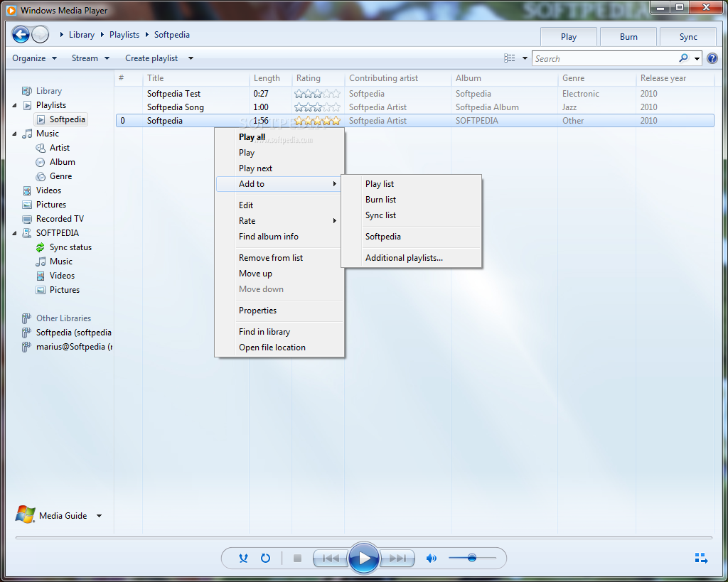Viewport: 728px width, 582px height.
Task: Set the Softpedia Test star rating
Action: pos(318,94)
